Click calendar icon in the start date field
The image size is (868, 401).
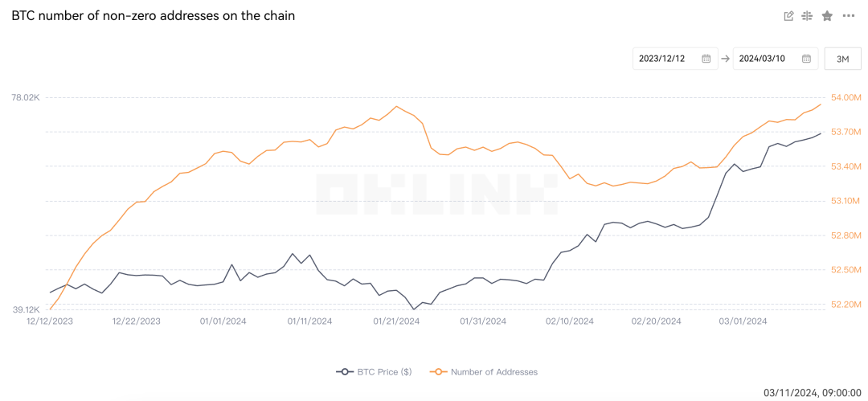pos(706,59)
